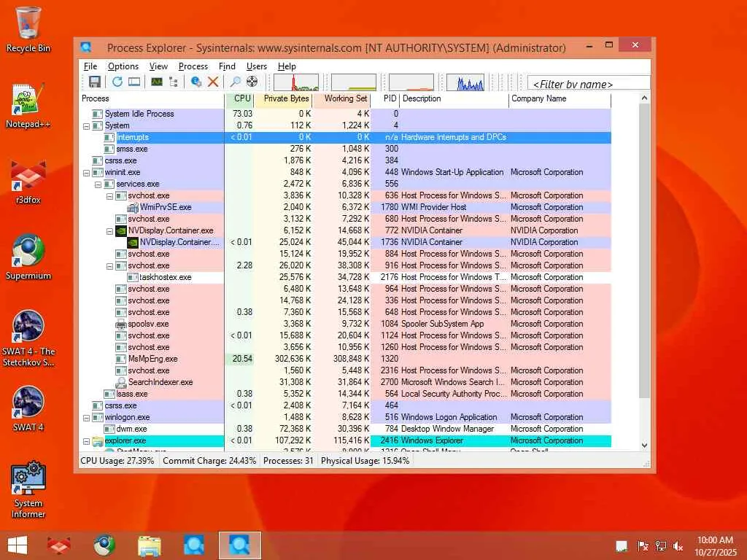Select the lsass.exe process
This screenshot has height=560, width=747.
click(x=345, y=394)
